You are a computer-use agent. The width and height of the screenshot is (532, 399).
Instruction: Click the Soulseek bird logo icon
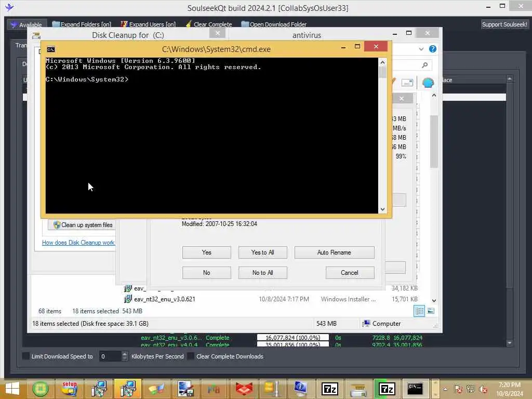click(9, 7)
